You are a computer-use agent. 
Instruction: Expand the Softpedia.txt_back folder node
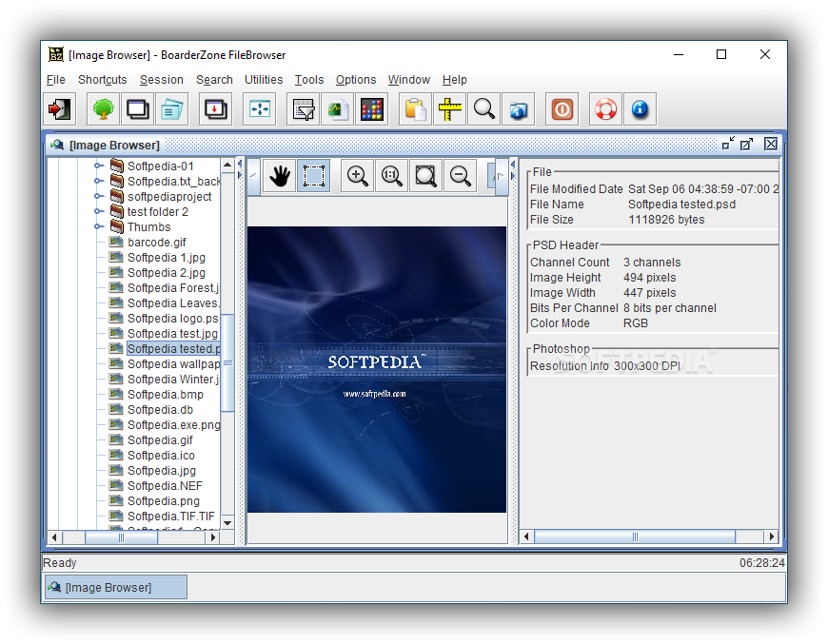(x=98, y=181)
